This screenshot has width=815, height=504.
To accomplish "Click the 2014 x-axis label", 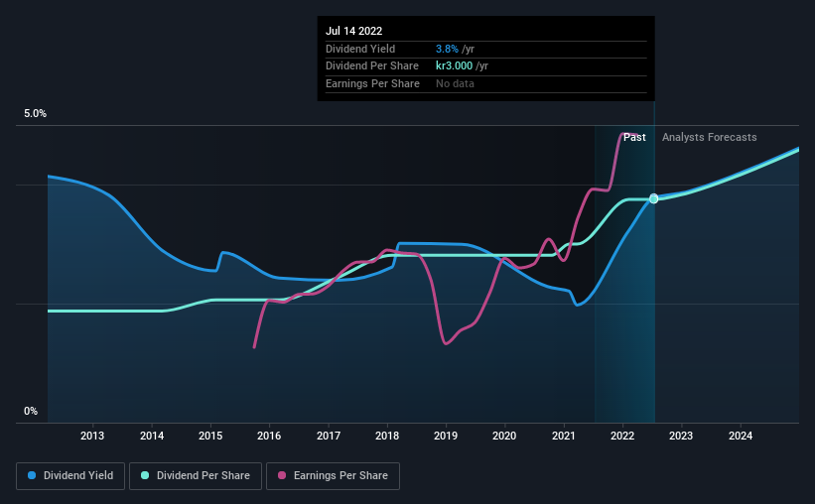I will point(152,436).
